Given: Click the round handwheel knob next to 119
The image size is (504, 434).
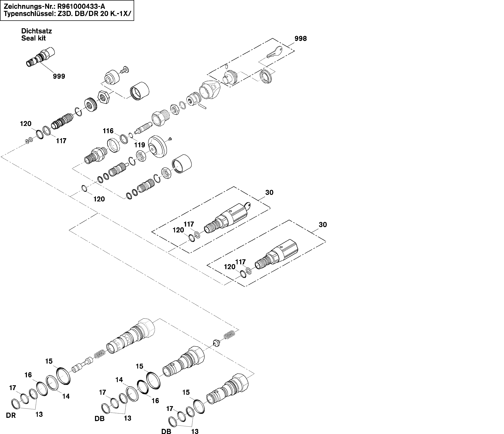Looking at the screenshot, I should tap(158, 146).
